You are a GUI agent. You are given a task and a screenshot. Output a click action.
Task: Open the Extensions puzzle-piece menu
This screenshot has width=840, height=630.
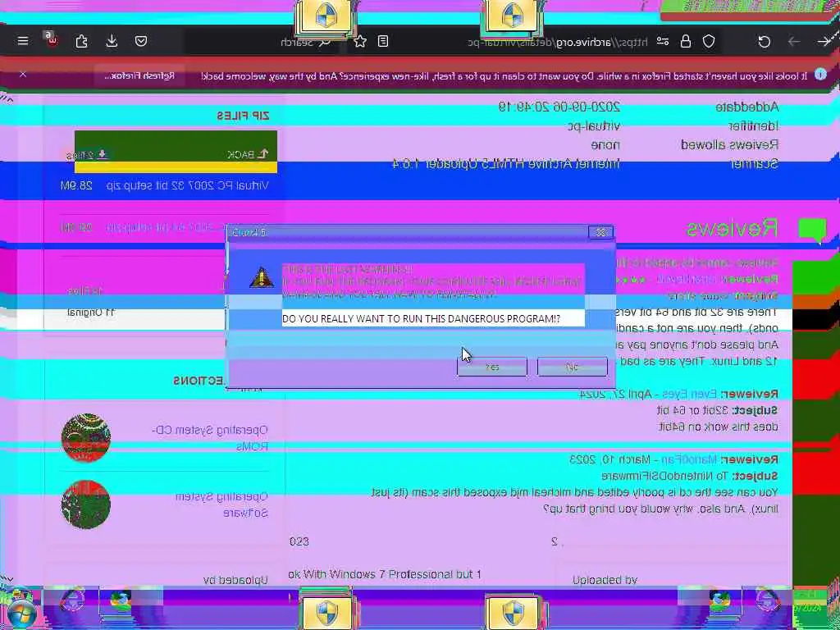pyautogui.click(x=81, y=41)
